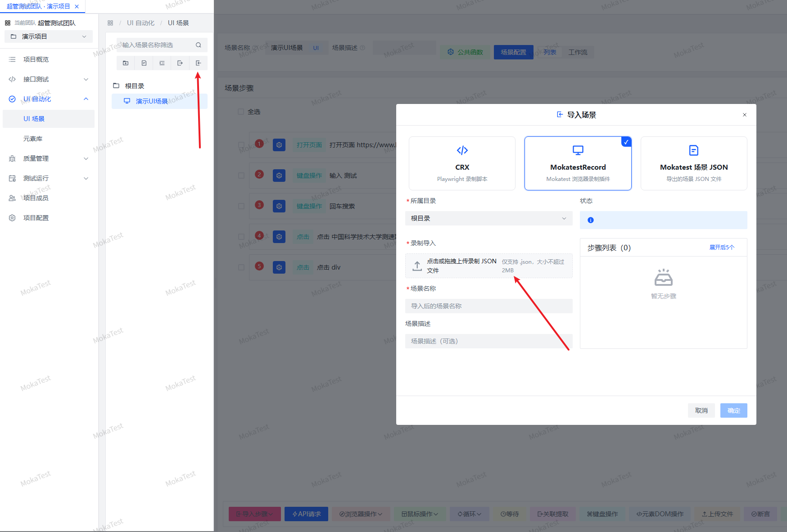
Task: Tick the checkbox for step 5 点击 div
Action: coord(241,267)
